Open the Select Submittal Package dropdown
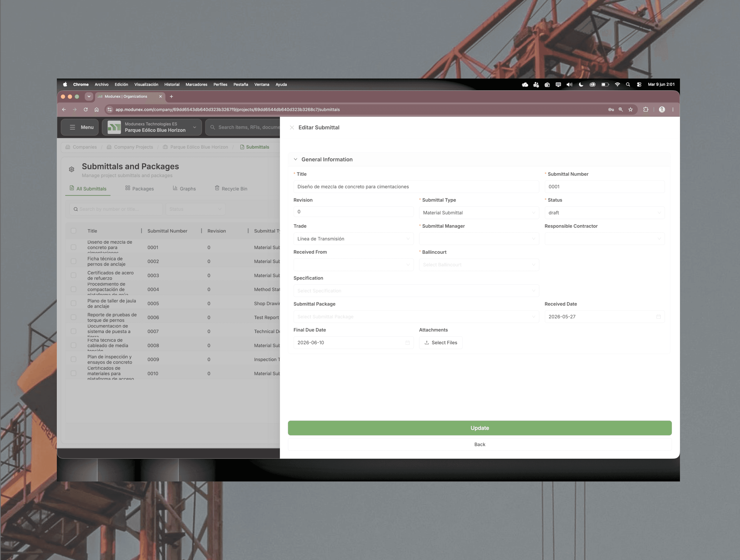This screenshot has height=560, width=740. [416, 317]
